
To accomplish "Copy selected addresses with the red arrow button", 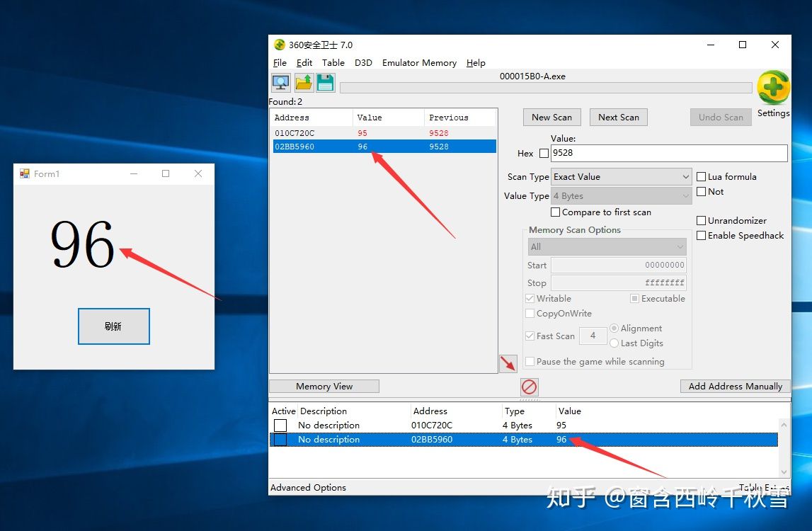I will 508,363.
